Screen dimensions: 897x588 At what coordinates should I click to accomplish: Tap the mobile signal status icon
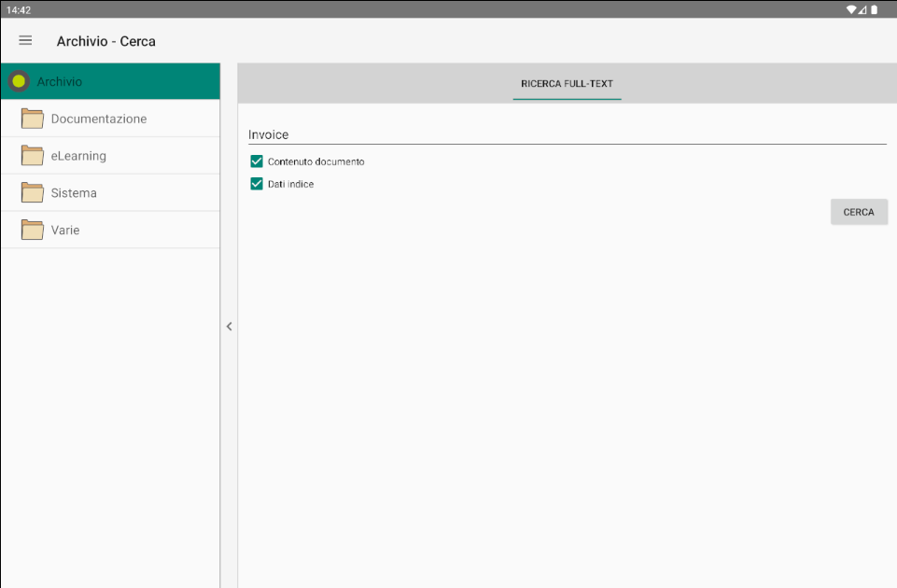pos(863,9)
